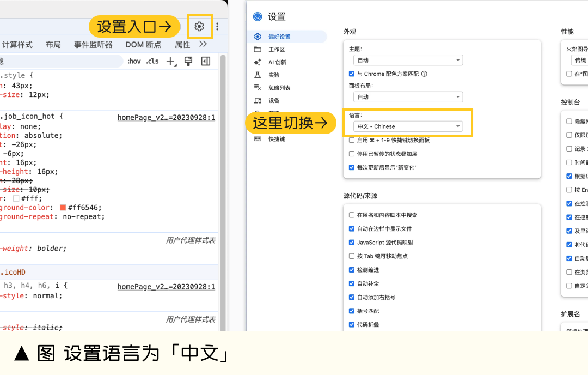Open the 主题 (theme) dropdown

(x=408, y=60)
